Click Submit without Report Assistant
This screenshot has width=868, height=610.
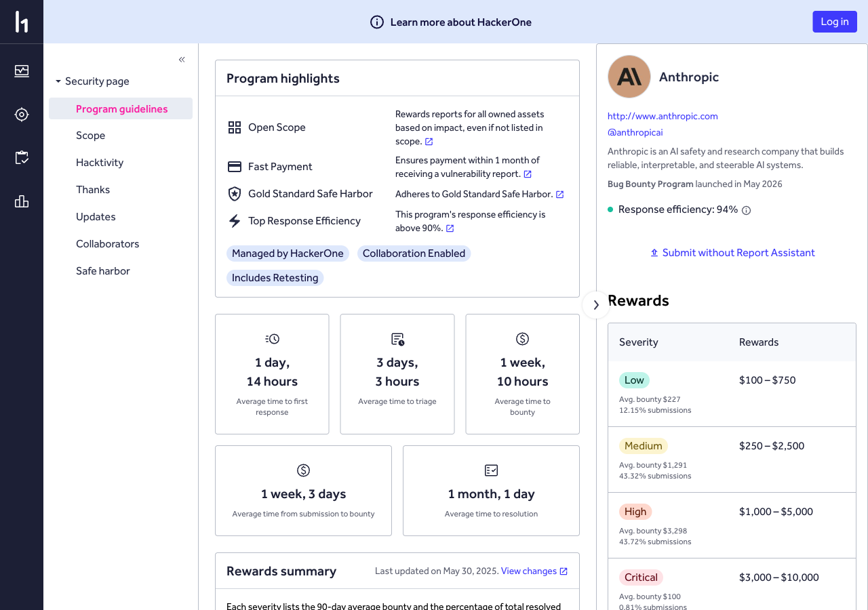(732, 253)
